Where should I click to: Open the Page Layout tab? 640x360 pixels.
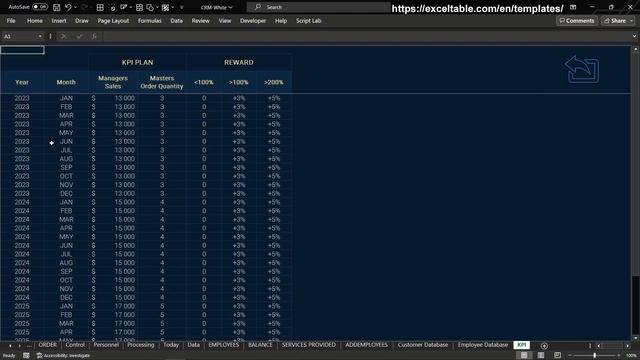click(x=113, y=21)
